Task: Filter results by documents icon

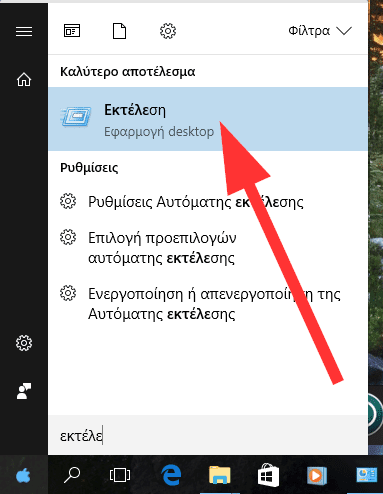Action: [119, 31]
